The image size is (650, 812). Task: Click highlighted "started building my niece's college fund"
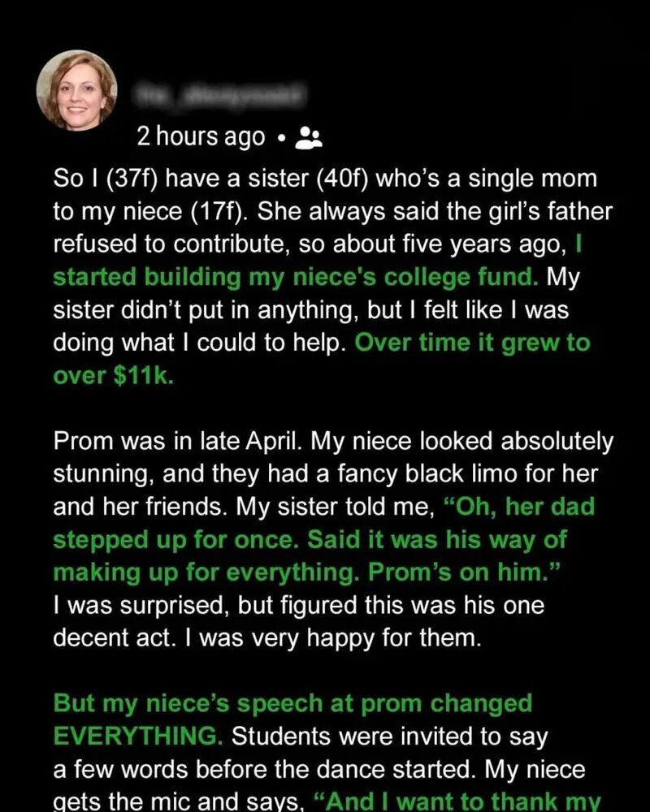[x=296, y=277]
